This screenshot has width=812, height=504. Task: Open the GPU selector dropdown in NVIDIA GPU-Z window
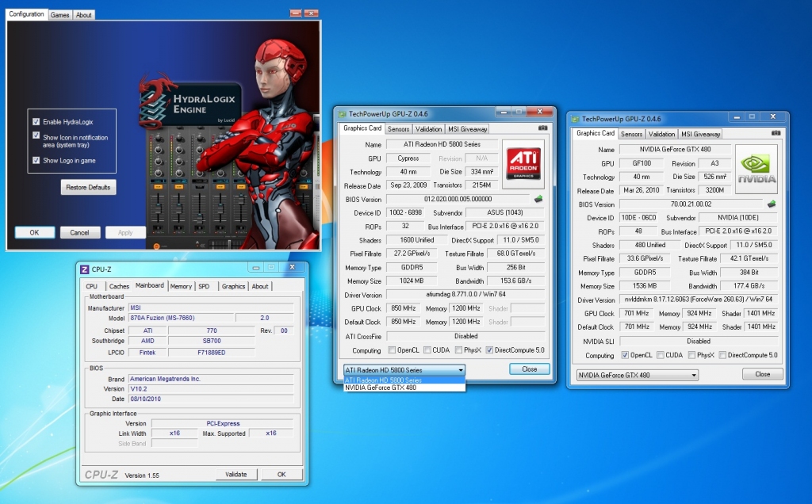coord(694,374)
